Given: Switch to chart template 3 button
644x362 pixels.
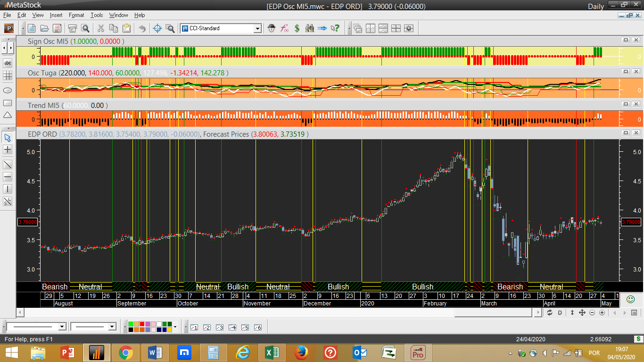Looking at the screenshot, I should tap(219, 327).
